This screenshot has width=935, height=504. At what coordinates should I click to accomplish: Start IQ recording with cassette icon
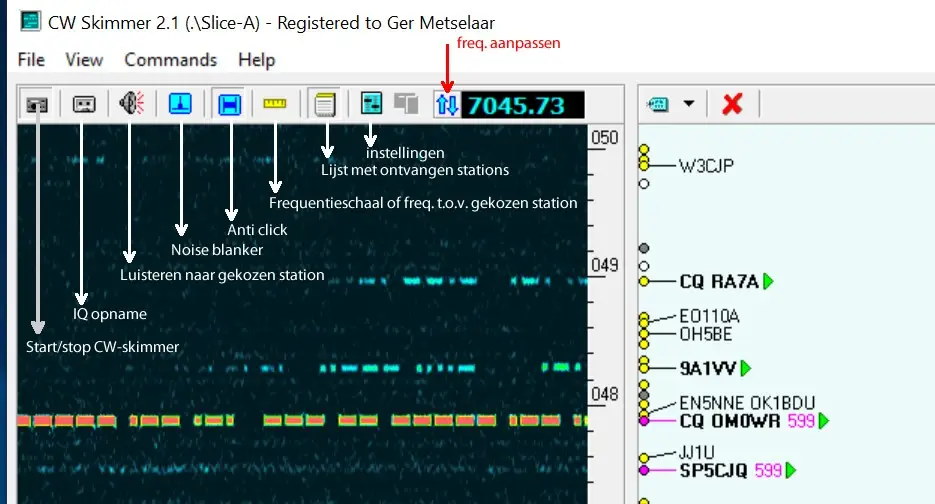(x=84, y=104)
